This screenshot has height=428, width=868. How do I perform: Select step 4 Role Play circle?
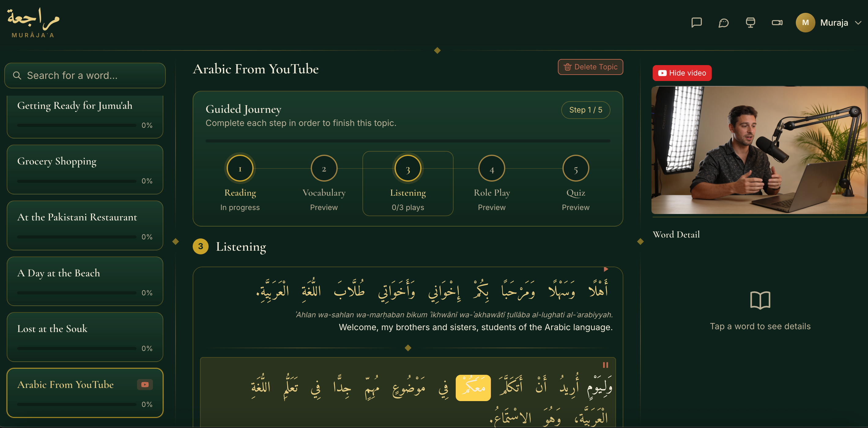click(491, 168)
